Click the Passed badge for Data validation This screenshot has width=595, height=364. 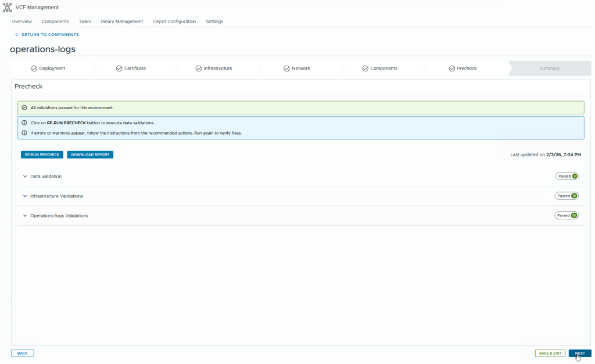point(567,176)
